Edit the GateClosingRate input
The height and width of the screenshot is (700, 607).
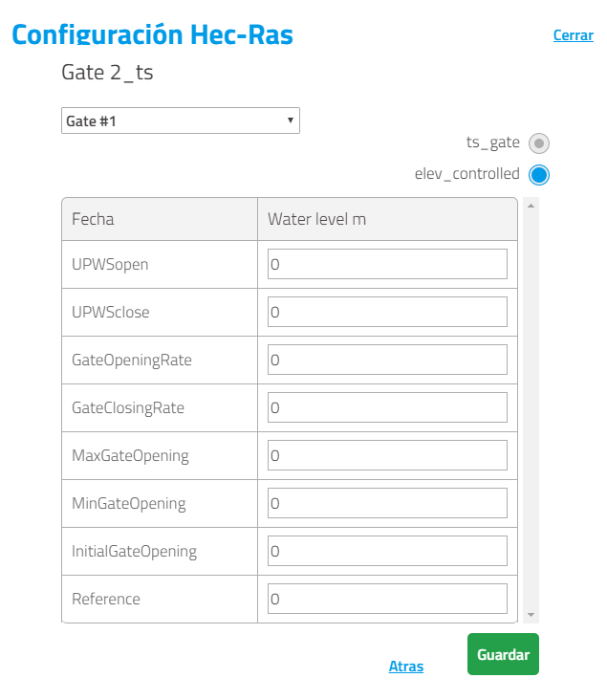[x=387, y=407]
